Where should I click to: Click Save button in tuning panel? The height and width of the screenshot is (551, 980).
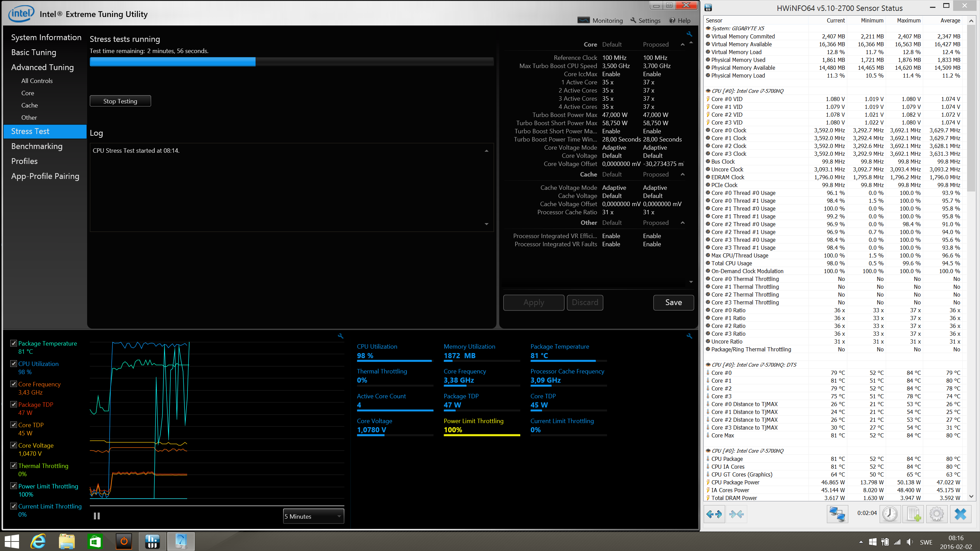(673, 302)
